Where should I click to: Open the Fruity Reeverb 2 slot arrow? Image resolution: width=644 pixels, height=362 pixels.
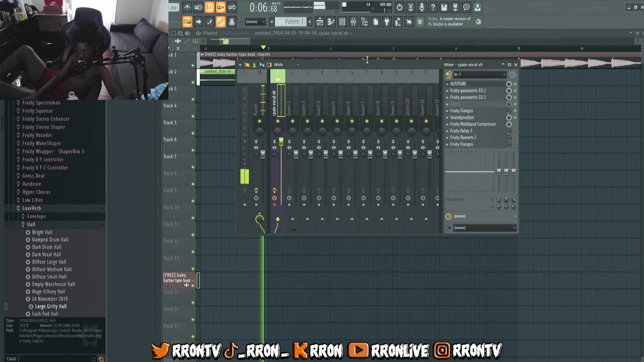pyautogui.click(x=447, y=137)
